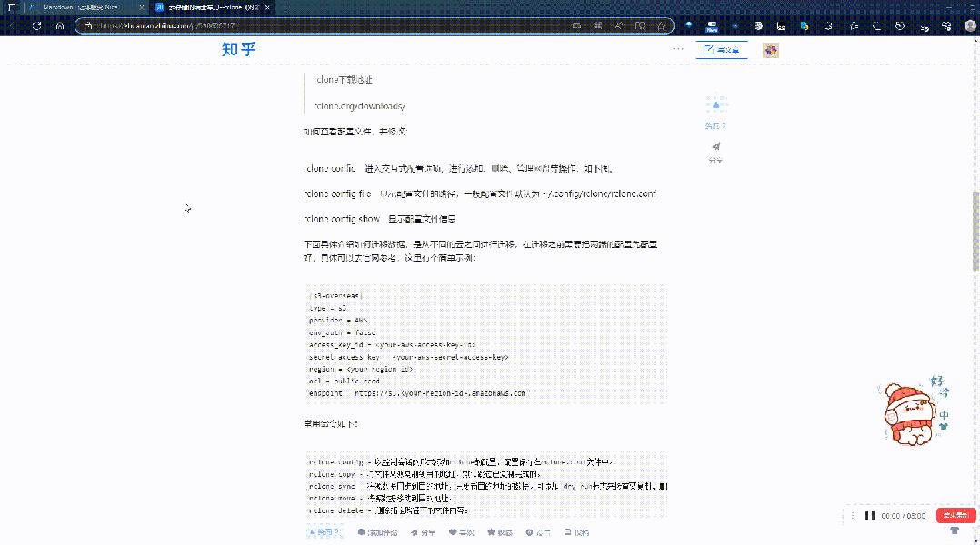Select the rclone Zhihu article tab
This screenshot has height=545, width=980.
coord(213,7)
